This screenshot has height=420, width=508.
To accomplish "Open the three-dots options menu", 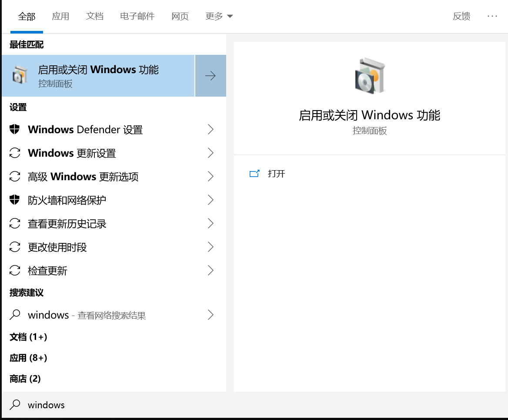I will click(x=492, y=16).
